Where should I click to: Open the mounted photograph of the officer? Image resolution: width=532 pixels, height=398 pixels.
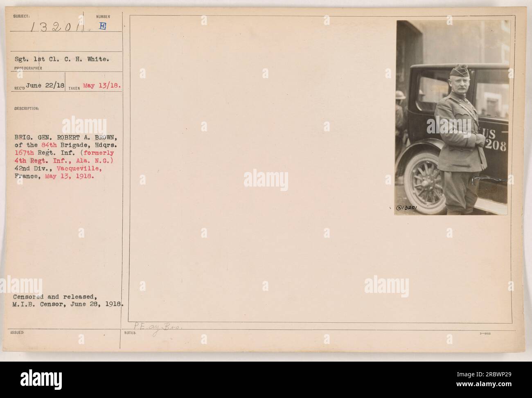click(453, 118)
